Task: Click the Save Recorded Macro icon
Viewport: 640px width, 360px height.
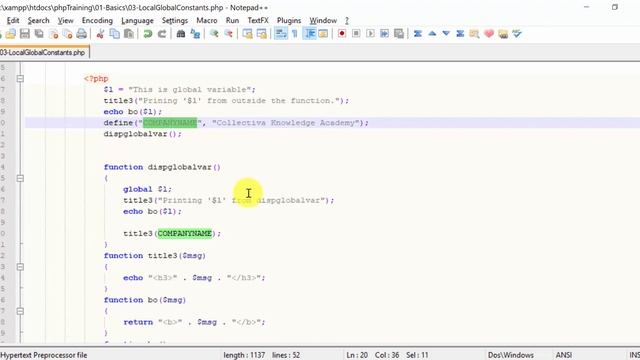Action: [399, 34]
